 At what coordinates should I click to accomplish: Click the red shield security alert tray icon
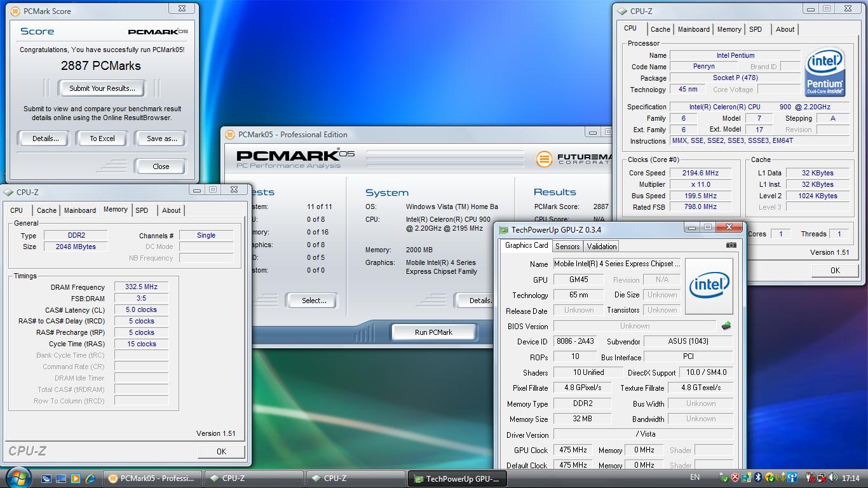tap(735, 477)
